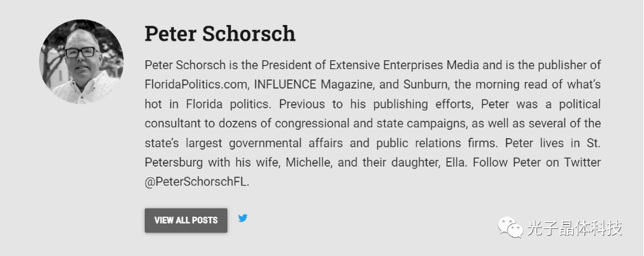Select the Peter Schorsch name heading
This screenshot has width=644, height=256.
[x=220, y=34]
